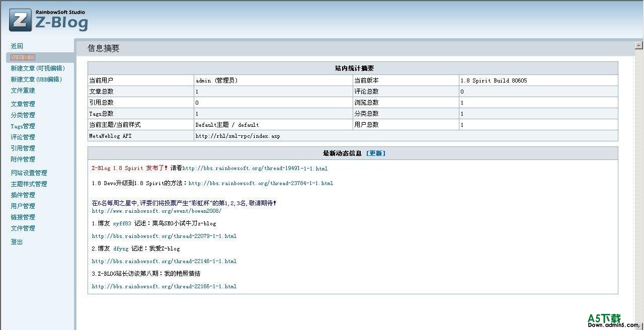644x330 pixels.
Task: Open 文件管理 at the sidebar bottom group
Action: click(x=23, y=228)
